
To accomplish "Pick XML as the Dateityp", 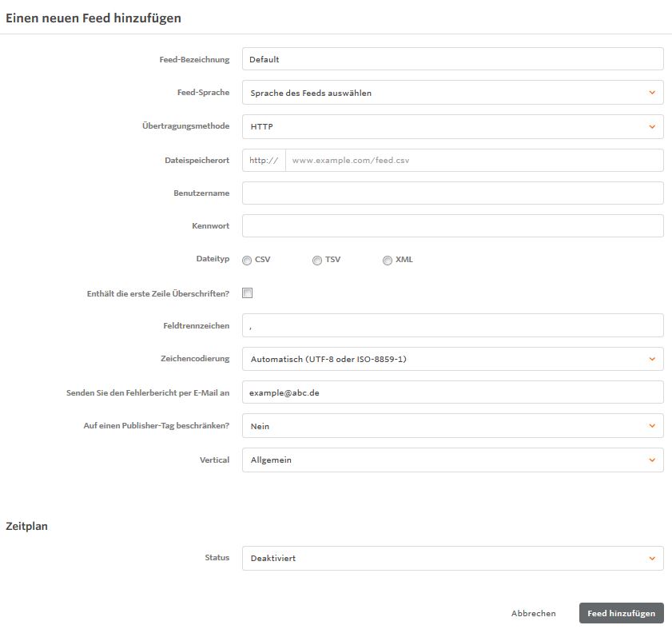I will coord(388,261).
